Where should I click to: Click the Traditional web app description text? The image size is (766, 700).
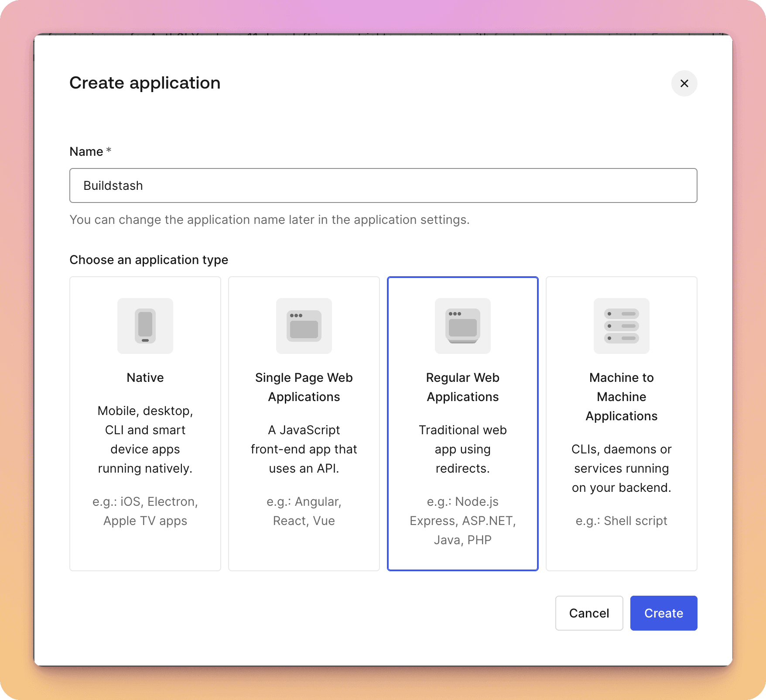(x=462, y=449)
